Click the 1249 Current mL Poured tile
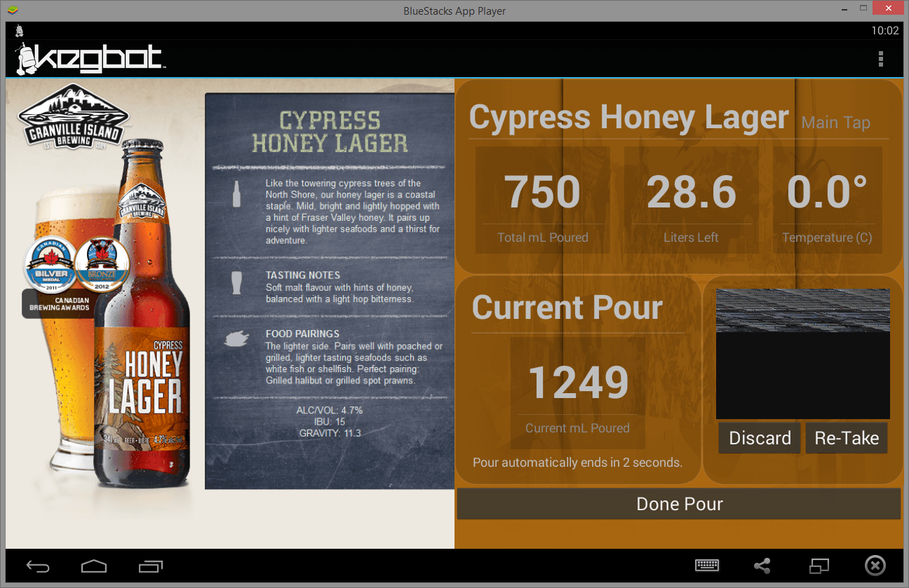The width and height of the screenshot is (909, 588). tap(578, 393)
